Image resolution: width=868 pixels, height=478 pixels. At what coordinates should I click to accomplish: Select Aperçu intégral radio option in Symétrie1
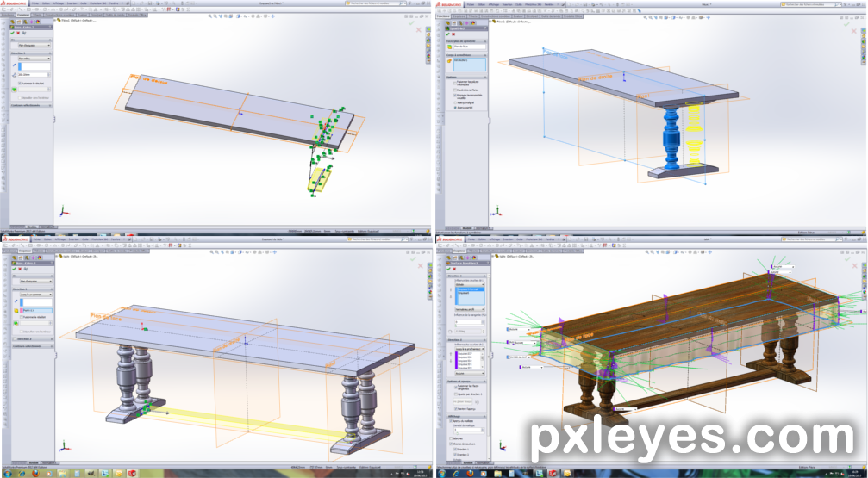click(x=455, y=102)
